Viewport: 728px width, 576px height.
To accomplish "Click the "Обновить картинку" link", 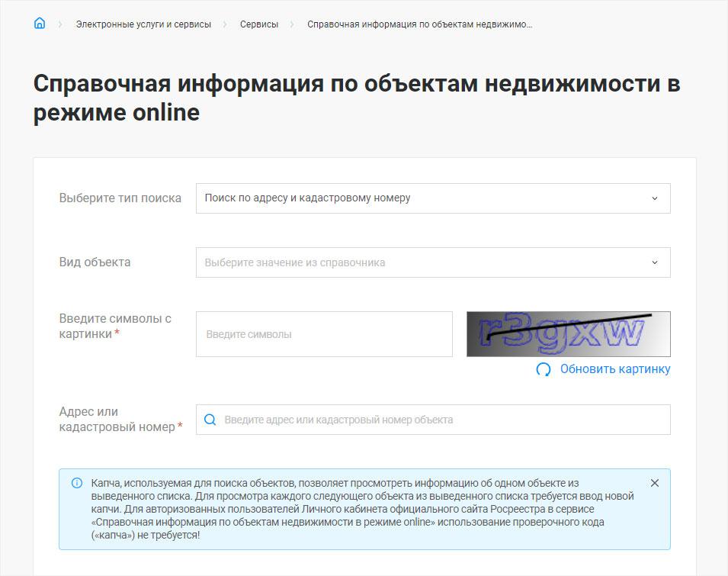I will pyautogui.click(x=615, y=369).
